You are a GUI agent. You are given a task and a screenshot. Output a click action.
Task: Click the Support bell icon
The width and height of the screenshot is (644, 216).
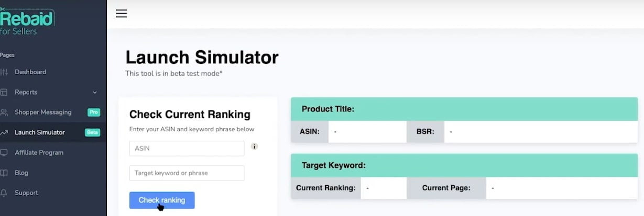pyautogui.click(x=4, y=193)
